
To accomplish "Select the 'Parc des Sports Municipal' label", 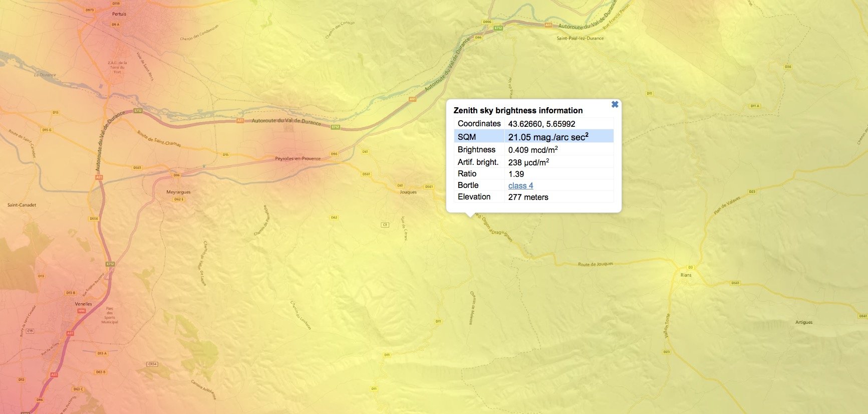I will (x=110, y=315).
